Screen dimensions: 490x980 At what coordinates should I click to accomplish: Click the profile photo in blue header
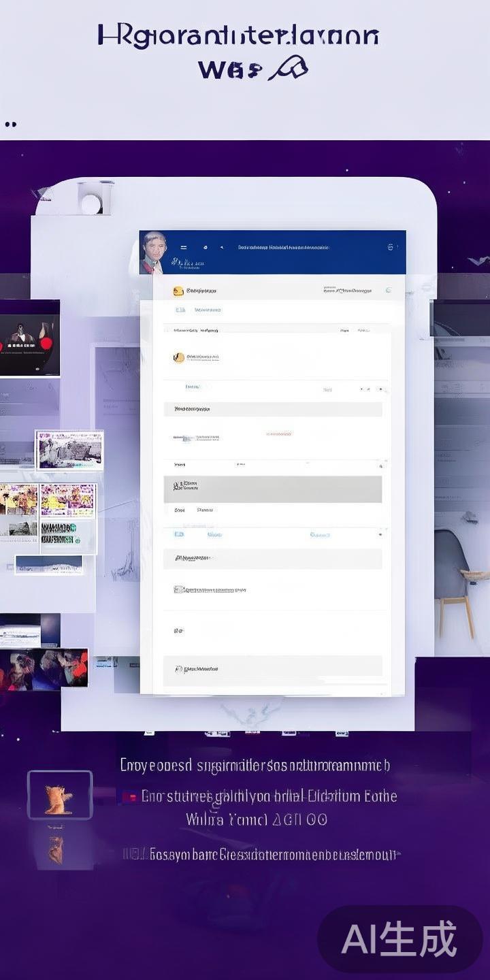point(152,252)
